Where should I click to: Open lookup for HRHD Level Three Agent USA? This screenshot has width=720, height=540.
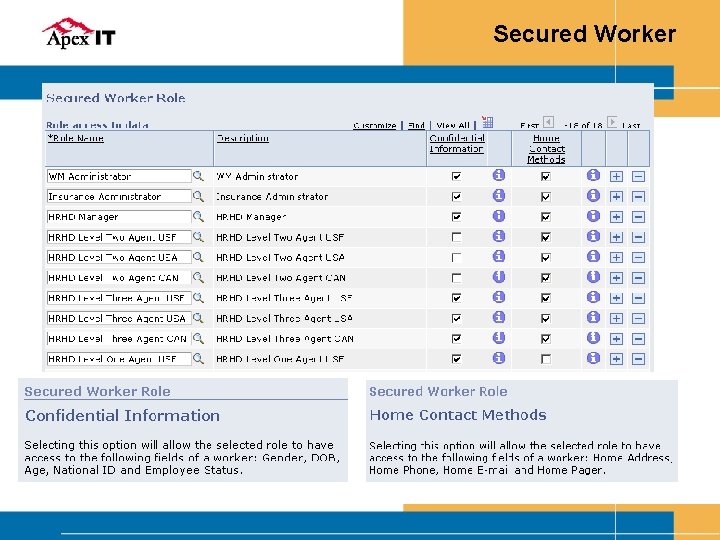coord(198,318)
